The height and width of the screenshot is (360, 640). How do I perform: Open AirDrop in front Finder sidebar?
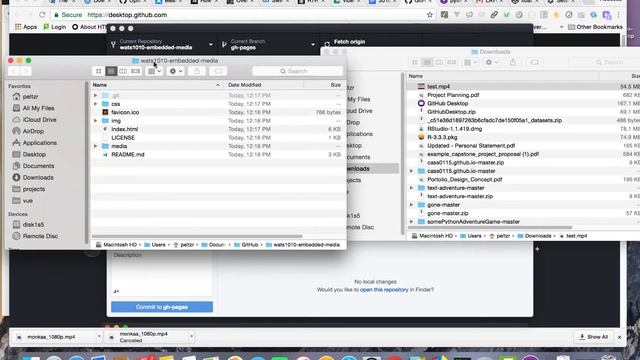28,131
